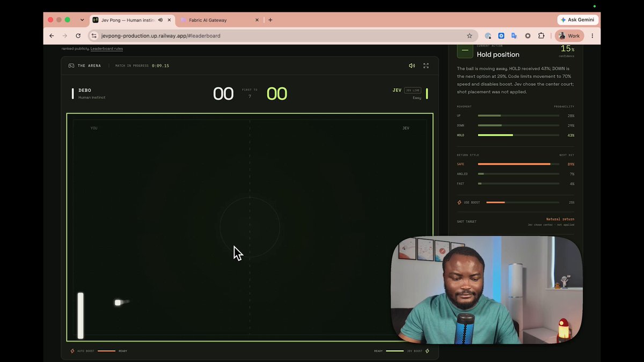Click the browser forward arrow

click(x=64, y=36)
